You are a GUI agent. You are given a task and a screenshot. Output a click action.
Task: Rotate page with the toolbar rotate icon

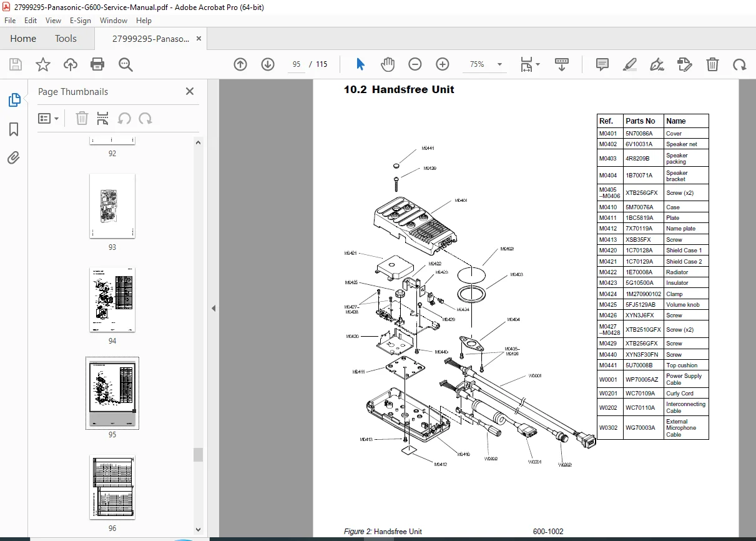pyautogui.click(x=740, y=64)
